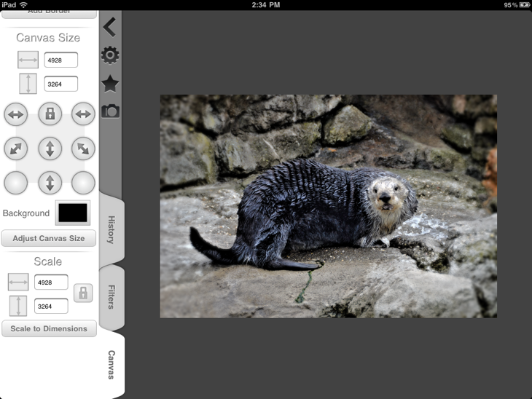
Task: Select the blank bottom-right anchor circle
Action: pyautogui.click(x=83, y=182)
